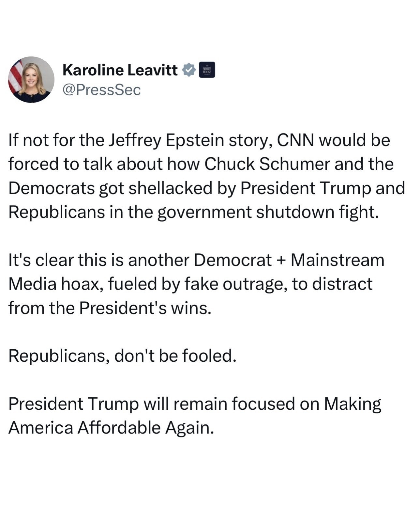Open the Karoline Leavitt display name
This screenshot has height=507, width=420.
pos(120,70)
